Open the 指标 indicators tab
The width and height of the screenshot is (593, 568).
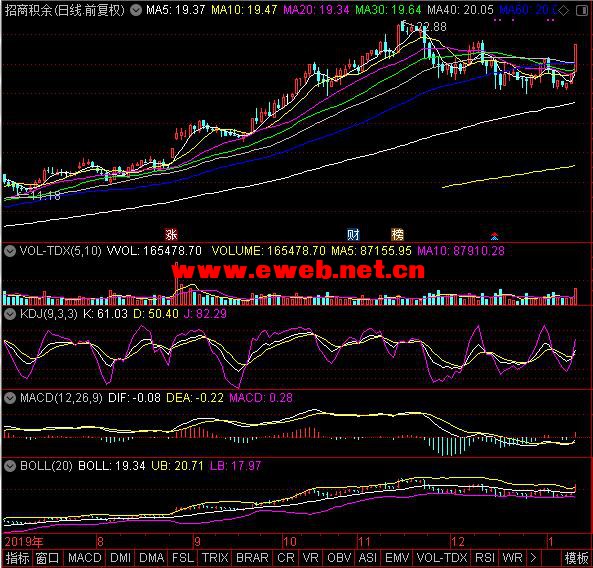17,558
